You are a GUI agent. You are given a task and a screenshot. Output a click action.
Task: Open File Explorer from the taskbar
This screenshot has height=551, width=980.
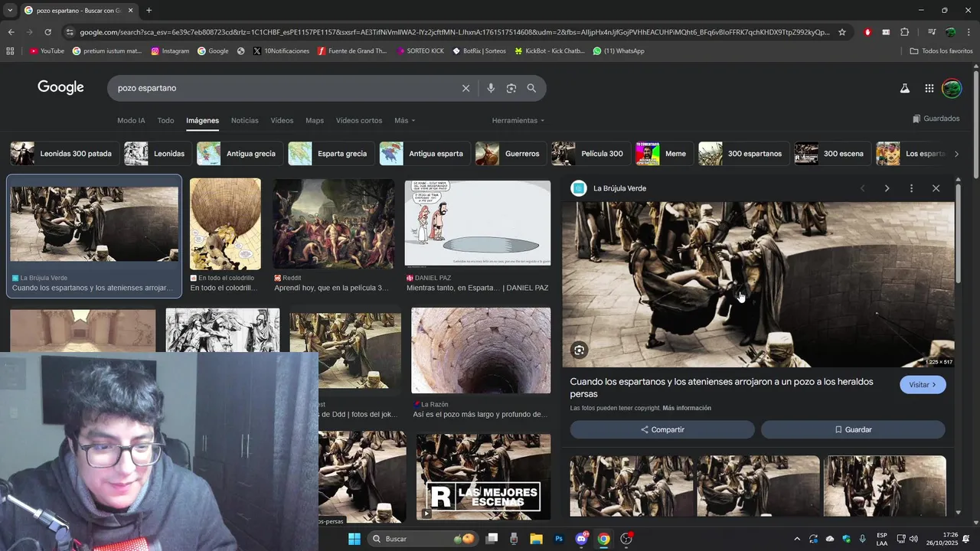click(x=536, y=539)
